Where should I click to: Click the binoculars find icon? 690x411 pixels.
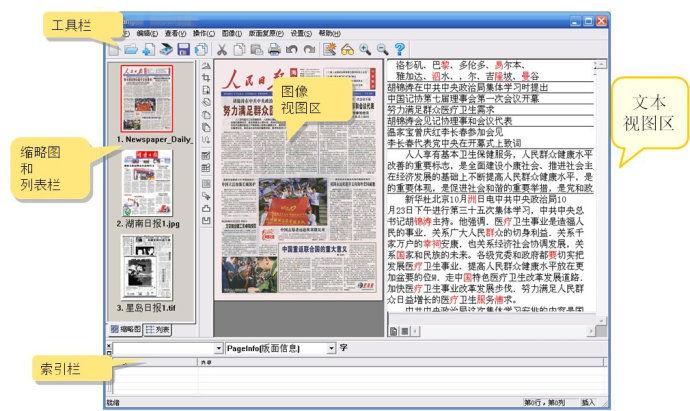tap(348, 48)
